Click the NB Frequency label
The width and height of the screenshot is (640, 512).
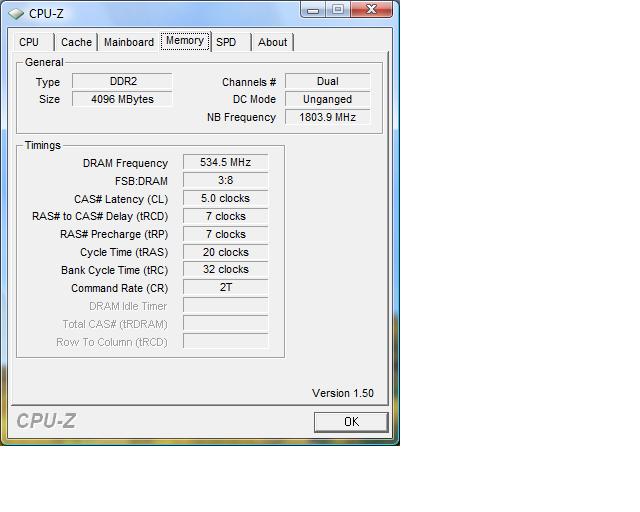[x=242, y=118]
